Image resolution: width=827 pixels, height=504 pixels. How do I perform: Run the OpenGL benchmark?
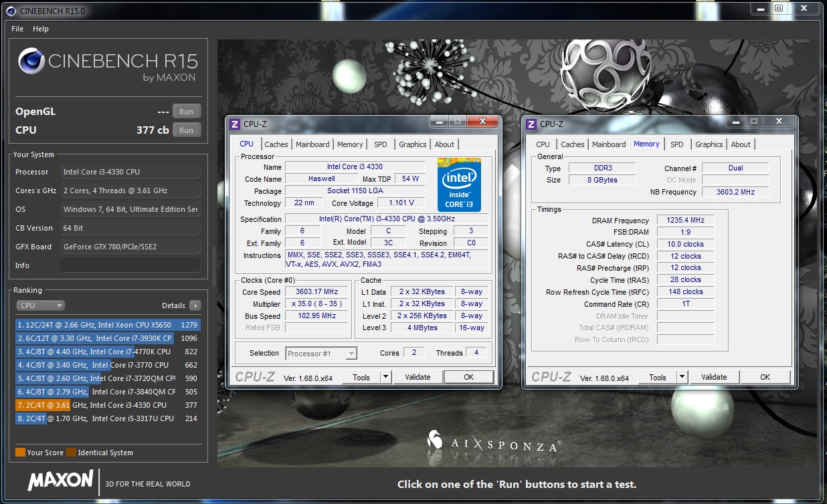187,112
